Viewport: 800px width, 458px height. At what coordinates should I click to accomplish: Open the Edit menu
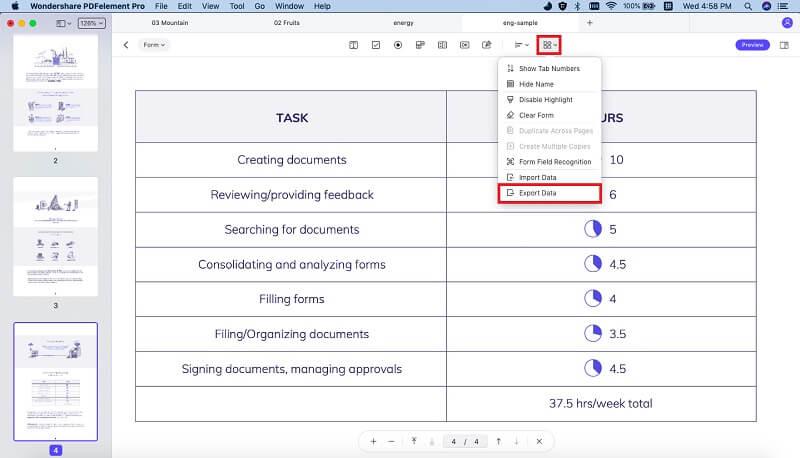pos(185,6)
